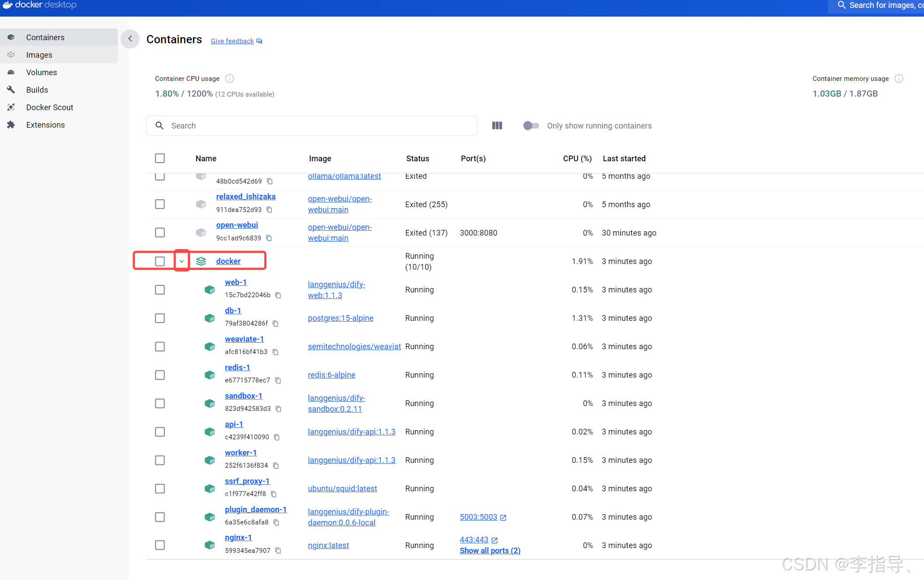Tick the checkbox for redis-1
The image size is (924, 580).
click(x=160, y=375)
